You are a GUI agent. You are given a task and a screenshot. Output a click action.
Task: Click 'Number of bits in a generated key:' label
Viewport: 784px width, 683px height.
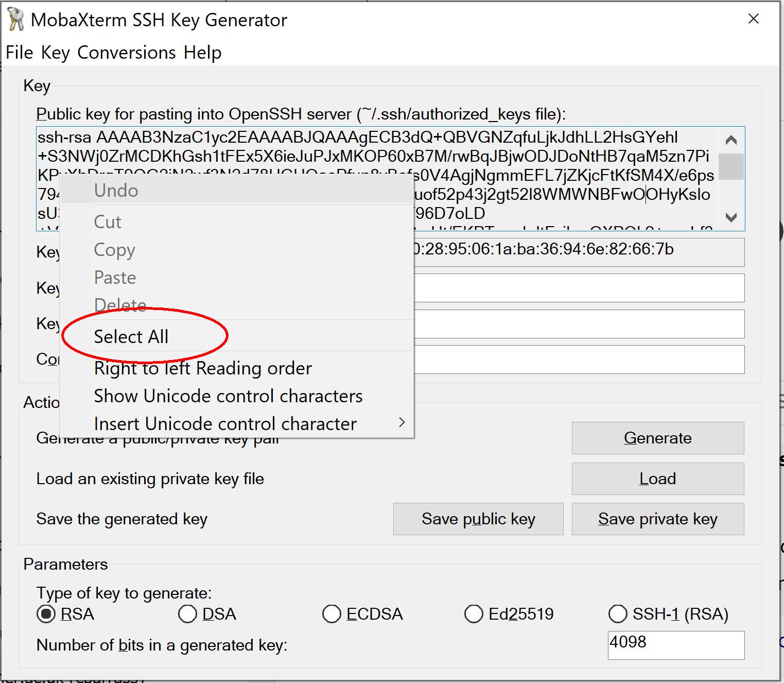[x=162, y=645]
